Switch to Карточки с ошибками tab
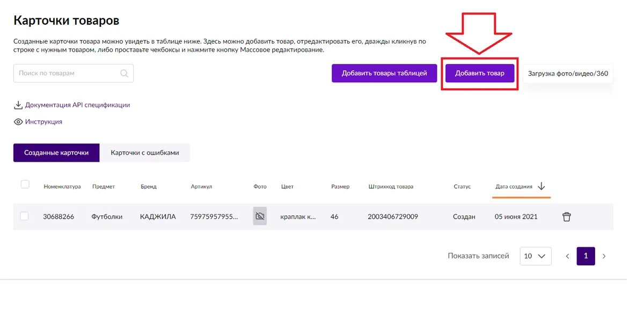 [x=145, y=153]
